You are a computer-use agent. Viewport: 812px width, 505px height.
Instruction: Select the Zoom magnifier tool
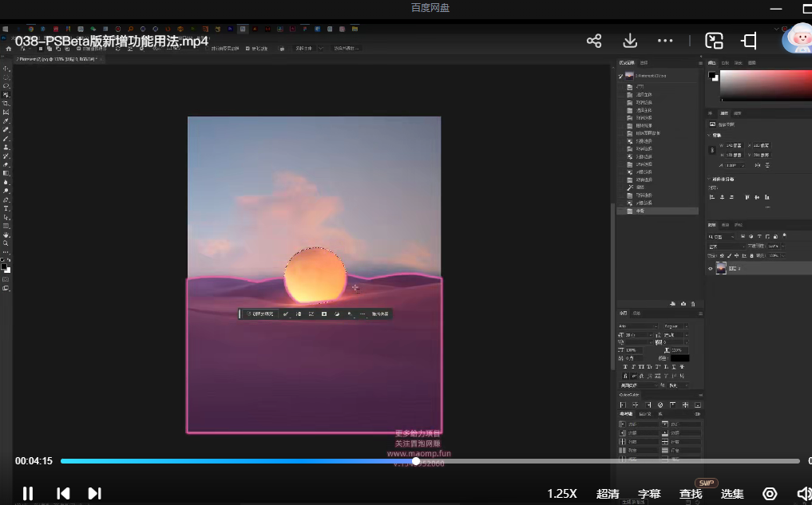coord(6,243)
